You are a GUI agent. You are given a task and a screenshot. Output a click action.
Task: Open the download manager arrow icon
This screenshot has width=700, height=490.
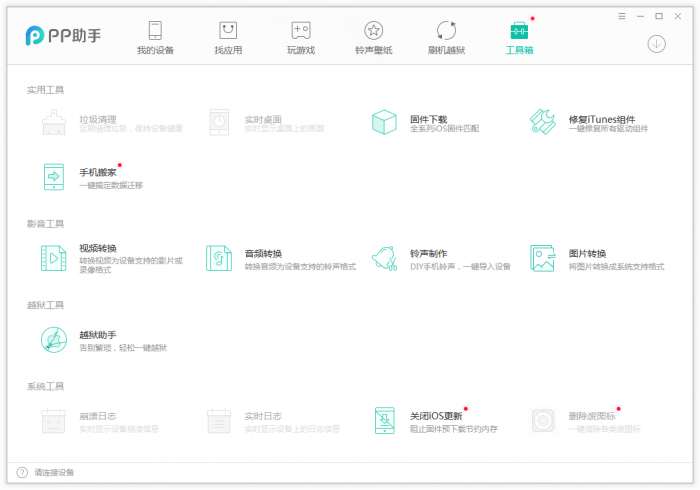[x=656, y=44]
